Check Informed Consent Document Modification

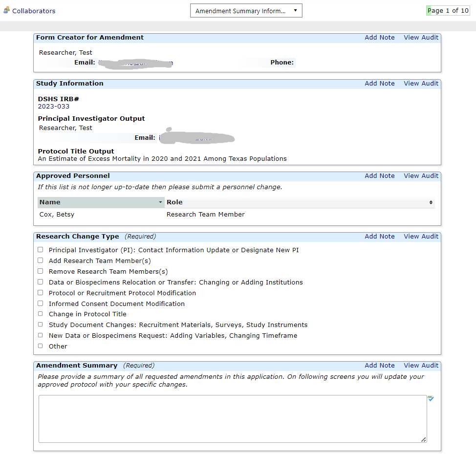tap(41, 303)
